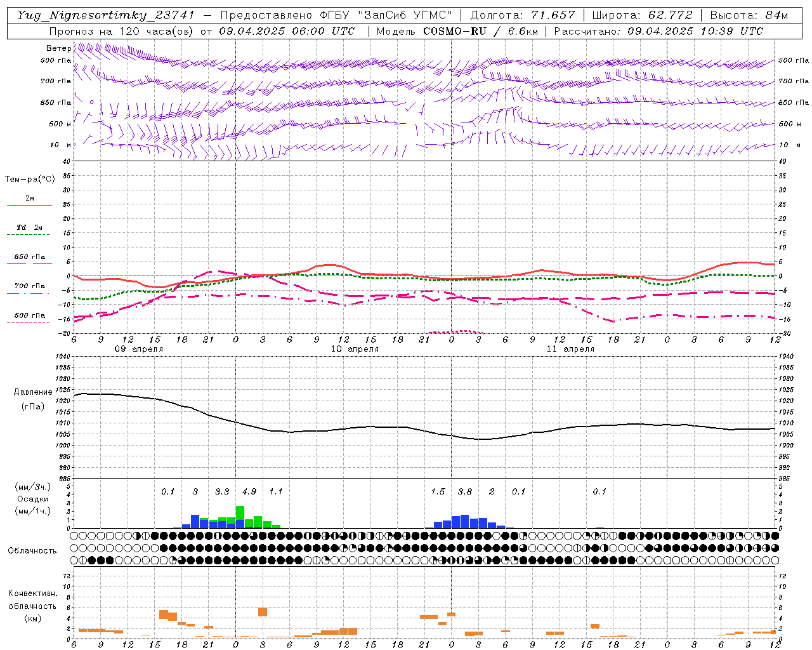Click the 850 гПа temperature legend entry
The image size is (812, 650).
pos(29,257)
